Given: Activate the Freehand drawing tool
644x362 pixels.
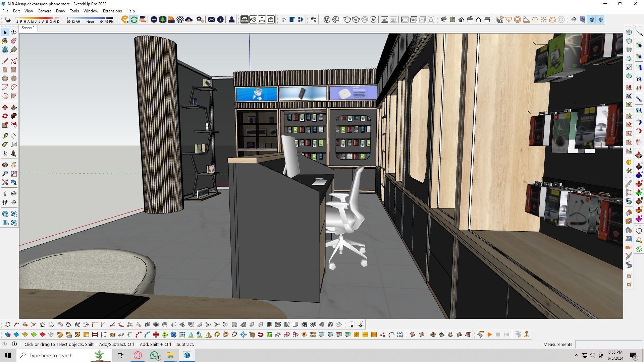Looking at the screenshot, I should click(14, 61).
